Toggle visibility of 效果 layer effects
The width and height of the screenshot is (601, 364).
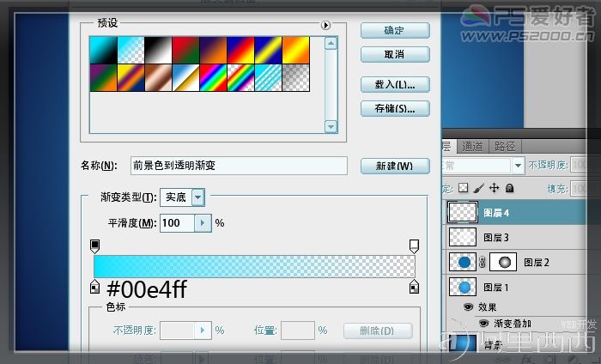click(468, 306)
